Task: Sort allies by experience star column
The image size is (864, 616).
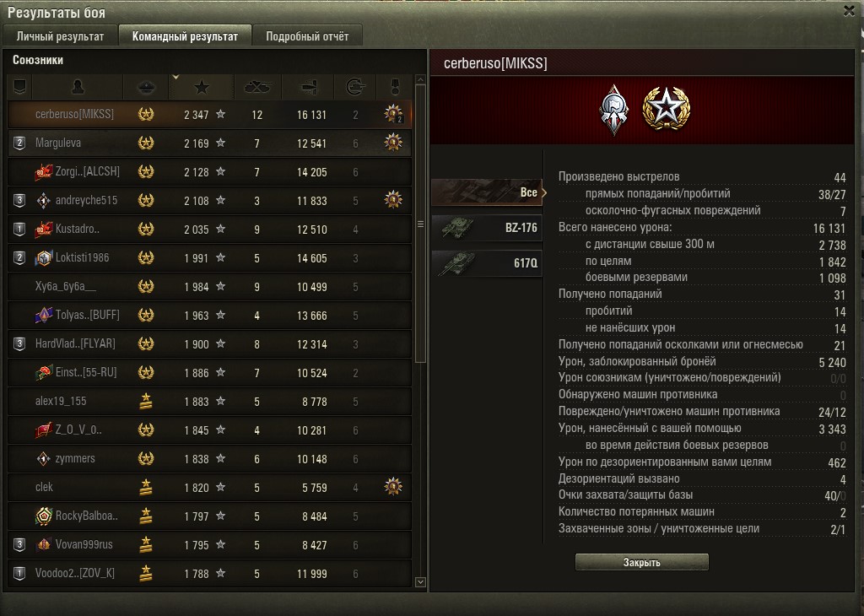Action: point(202,87)
